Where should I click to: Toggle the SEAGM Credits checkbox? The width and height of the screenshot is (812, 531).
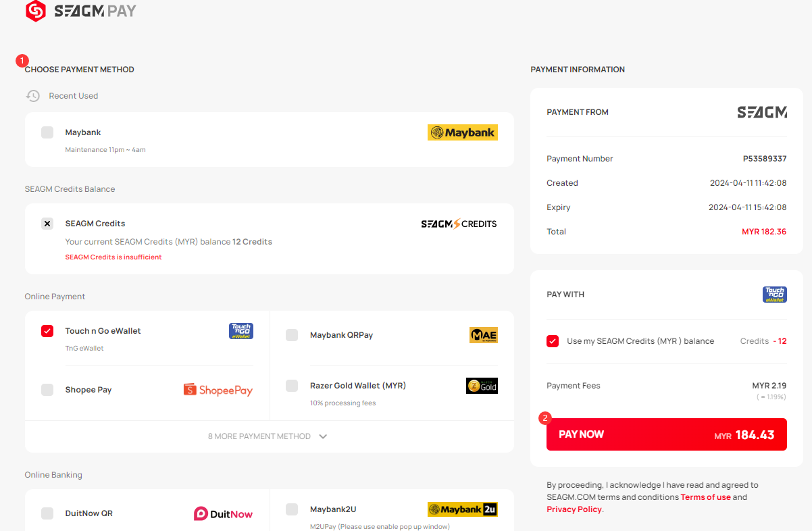pyautogui.click(x=47, y=224)
